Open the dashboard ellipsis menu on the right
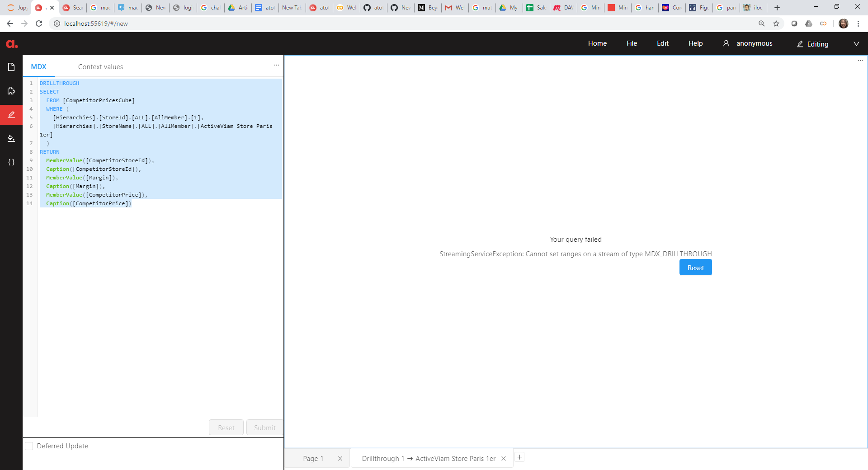 point(860,60)
